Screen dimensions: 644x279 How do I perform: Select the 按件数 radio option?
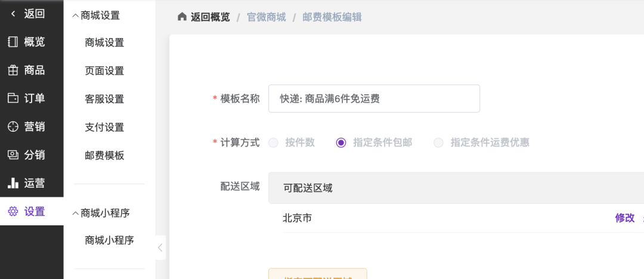point(274,142)
